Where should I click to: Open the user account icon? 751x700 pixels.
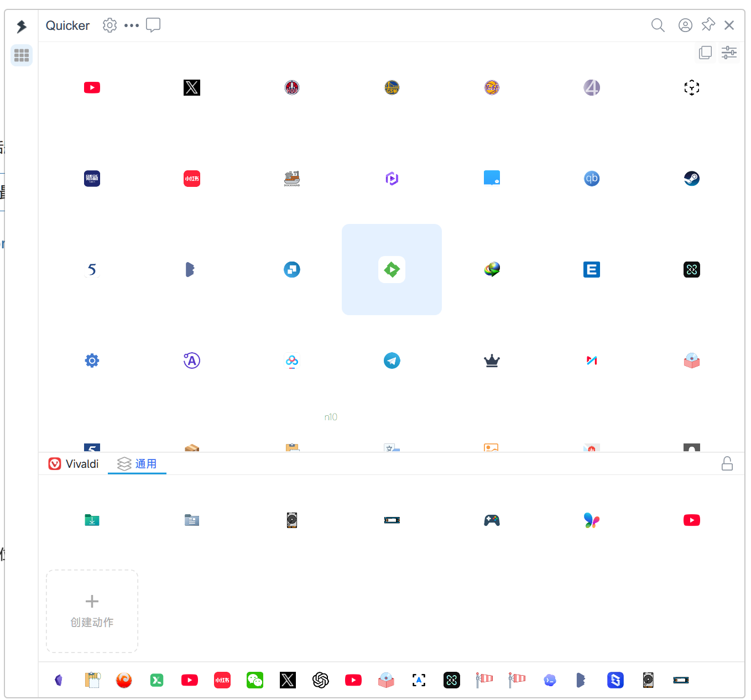pyautogui.click(x=685, y=25)
